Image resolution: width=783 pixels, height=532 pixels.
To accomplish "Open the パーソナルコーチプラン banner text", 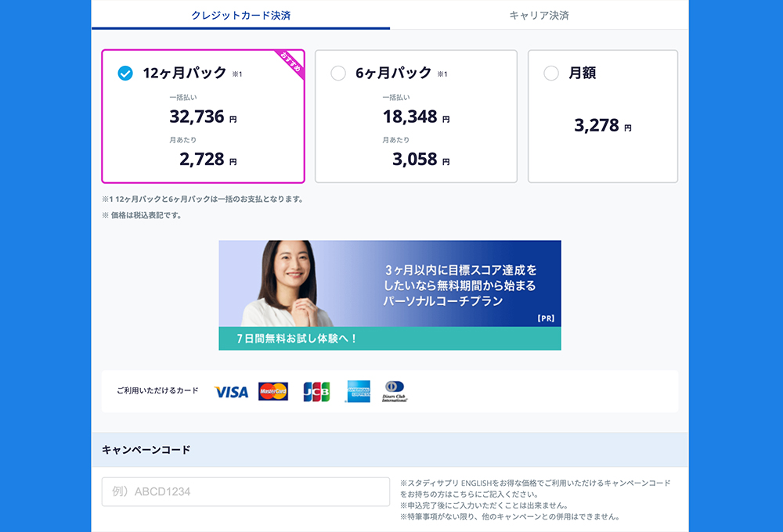I will tap(460, 285).
